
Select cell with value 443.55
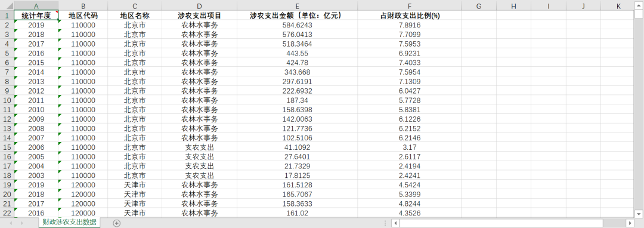297,53
